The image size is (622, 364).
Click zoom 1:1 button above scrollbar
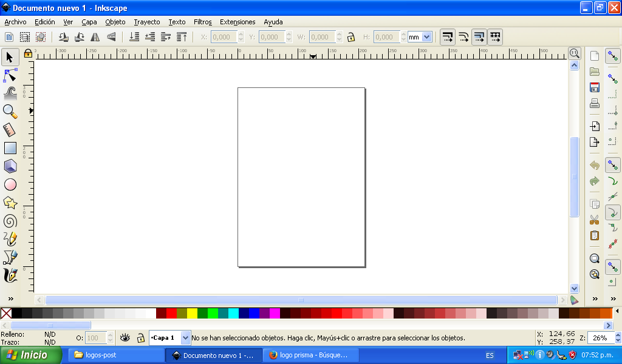(575, 53)
